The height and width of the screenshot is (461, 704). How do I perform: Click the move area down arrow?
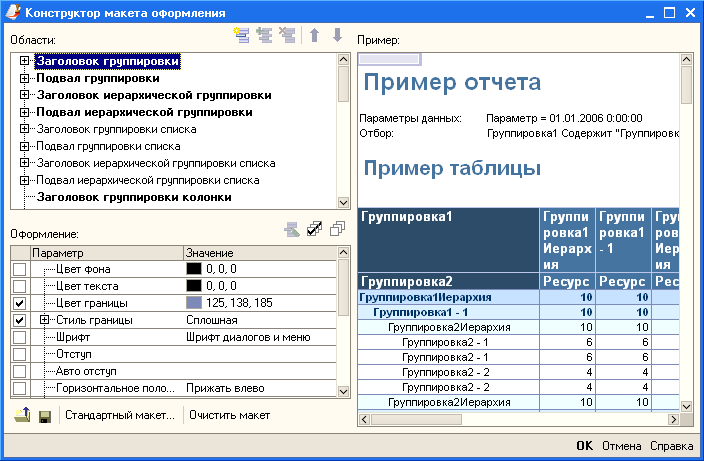click(337, 36)
